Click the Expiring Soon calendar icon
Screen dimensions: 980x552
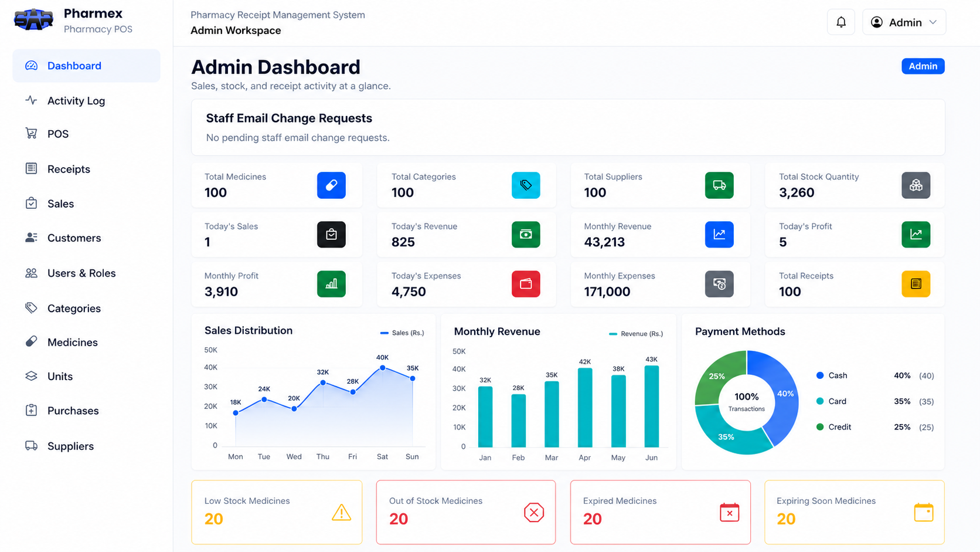coord(924,513)
